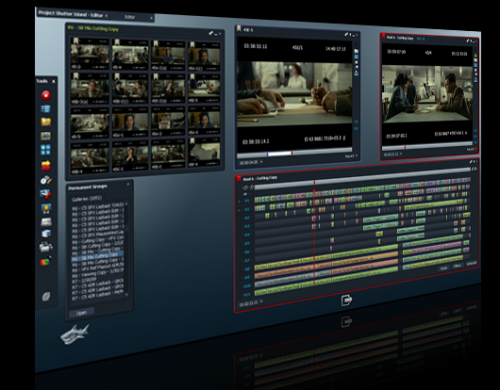Click the grey camera tool icon
The height and width of the screenshot is (390, 500).
coord(46,247)
